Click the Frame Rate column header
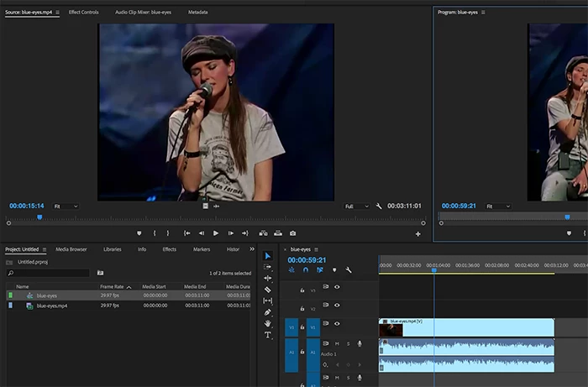The height and width of the screenshot is (387, 588). (113, 286)
